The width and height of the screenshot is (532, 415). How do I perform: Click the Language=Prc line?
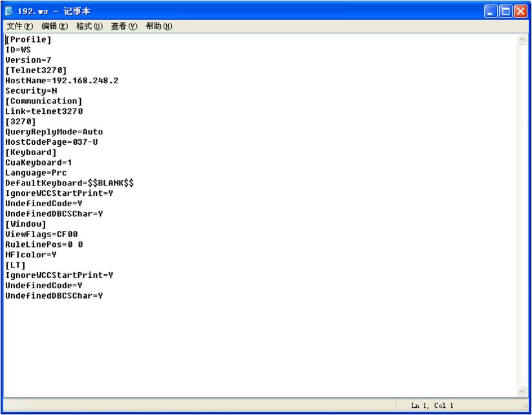[x=36, y=173]
